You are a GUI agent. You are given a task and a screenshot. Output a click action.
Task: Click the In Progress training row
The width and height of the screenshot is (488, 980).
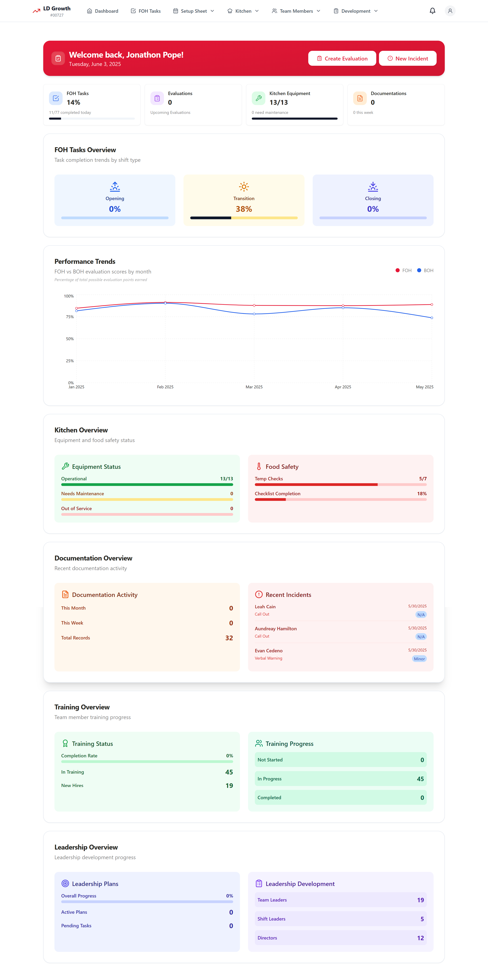tap(341, 779)
